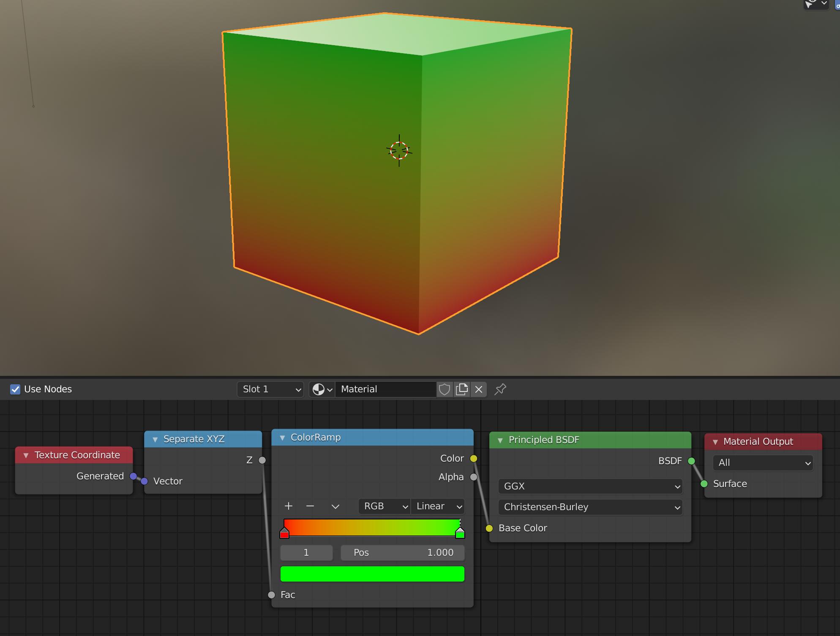Collapse the Principled BSDF node
Viewport: 840px width, 636px height.
pos(500,440)
